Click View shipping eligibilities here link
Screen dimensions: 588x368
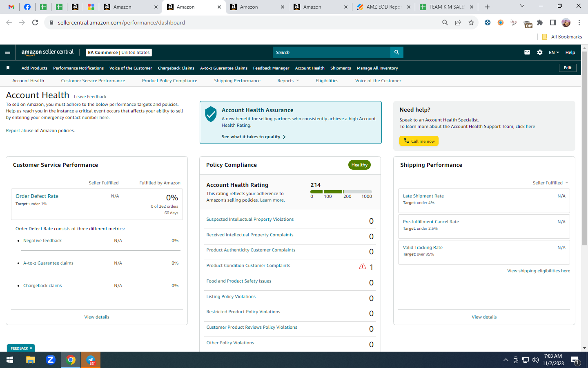coord(539,271)
